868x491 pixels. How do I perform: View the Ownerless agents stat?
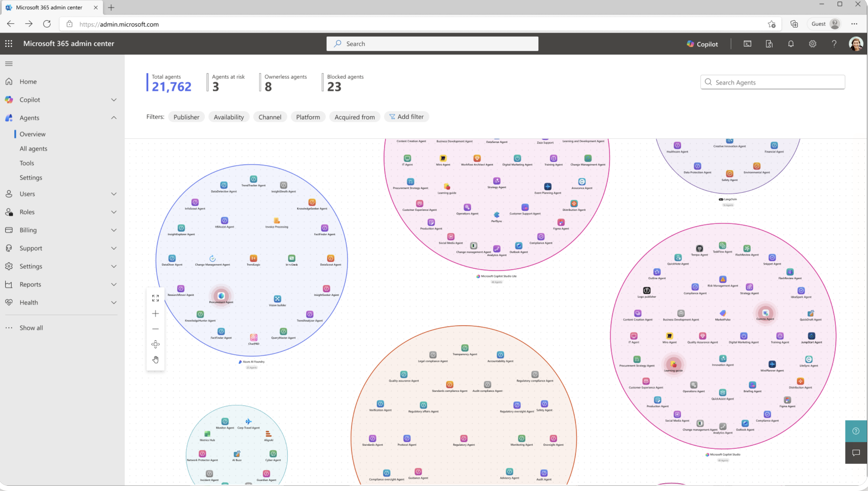(283, 82)
